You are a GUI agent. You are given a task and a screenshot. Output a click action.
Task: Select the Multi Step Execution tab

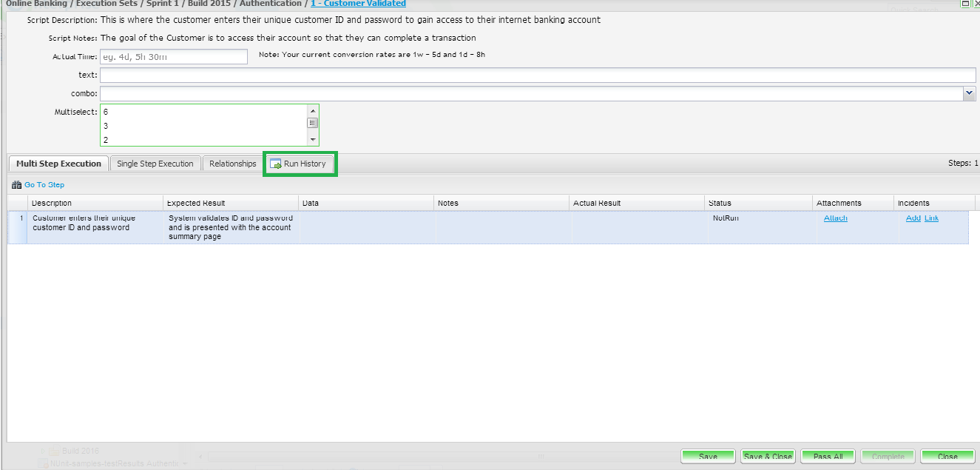pyautogui.click(x=58, y=164)
